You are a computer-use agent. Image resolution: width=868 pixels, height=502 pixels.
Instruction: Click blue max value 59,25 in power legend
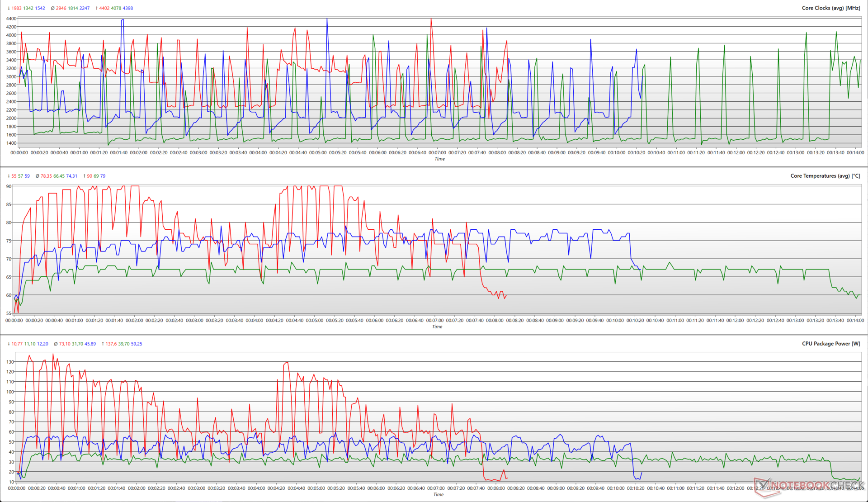136,344
